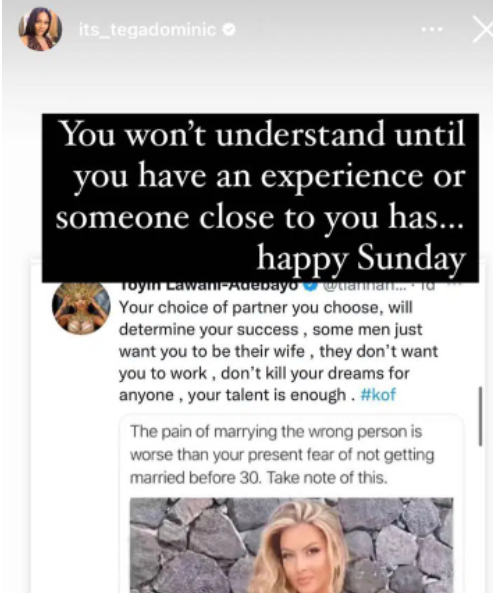Open its_tegadominic profile picture
Image resolution: width=493 pixels, height=593 pixels.
tap(40, 29)
